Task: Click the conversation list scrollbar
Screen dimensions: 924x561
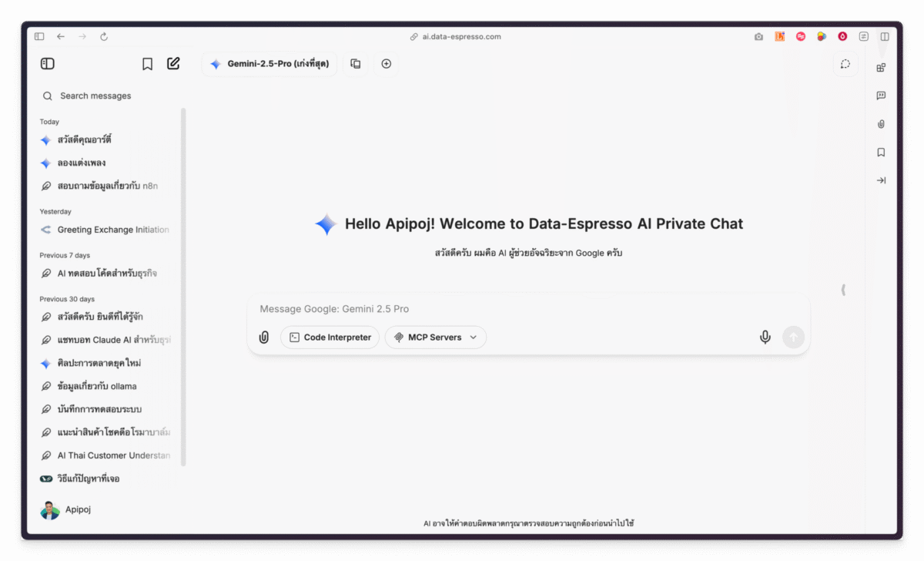Action: coord(183,287)
